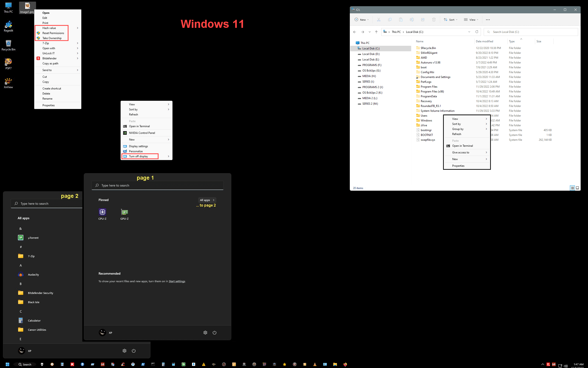Click the taskbar Search button

pos(25,364)
